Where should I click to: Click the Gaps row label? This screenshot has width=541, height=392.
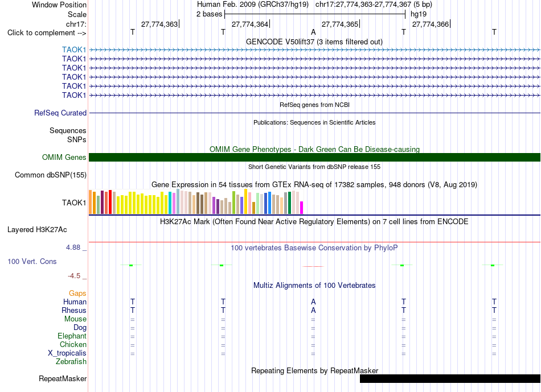point(77,294)
